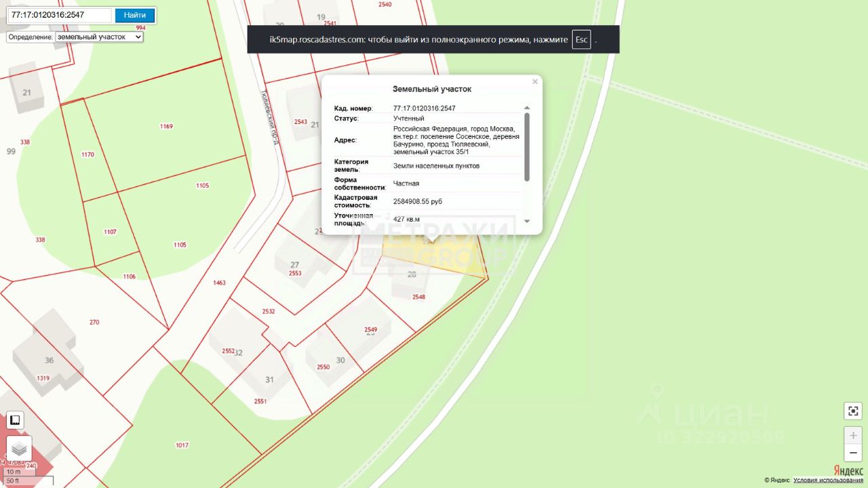Click the cadastral number search field
Image resolution: width=868 pixels, height=488 pixels.
point(60,15)
